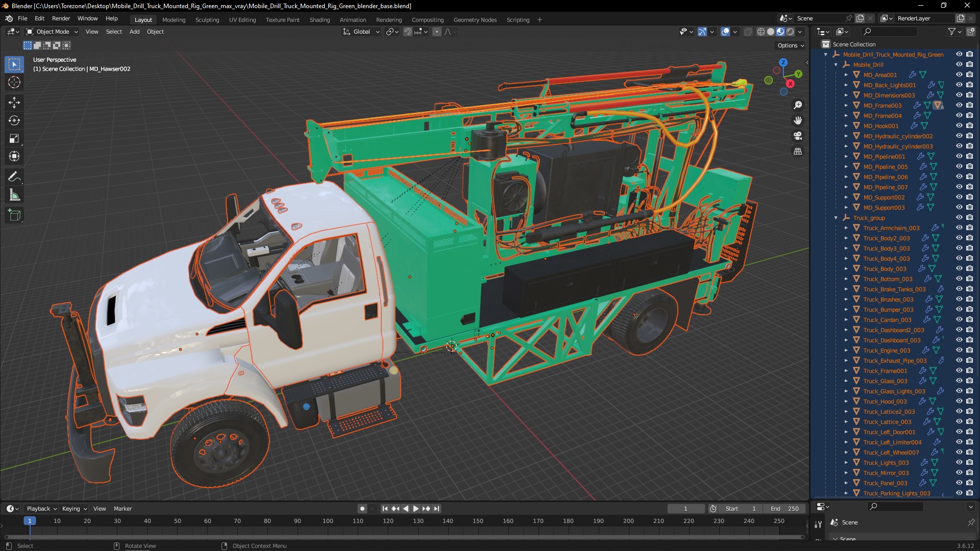Toggle viewport overlays display
The width and height of the screenshot is (980, 551).
point(725,32)
